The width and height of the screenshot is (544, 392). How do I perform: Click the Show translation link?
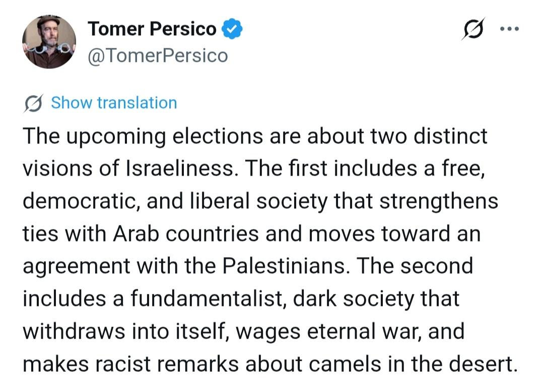tap(114, 103)
